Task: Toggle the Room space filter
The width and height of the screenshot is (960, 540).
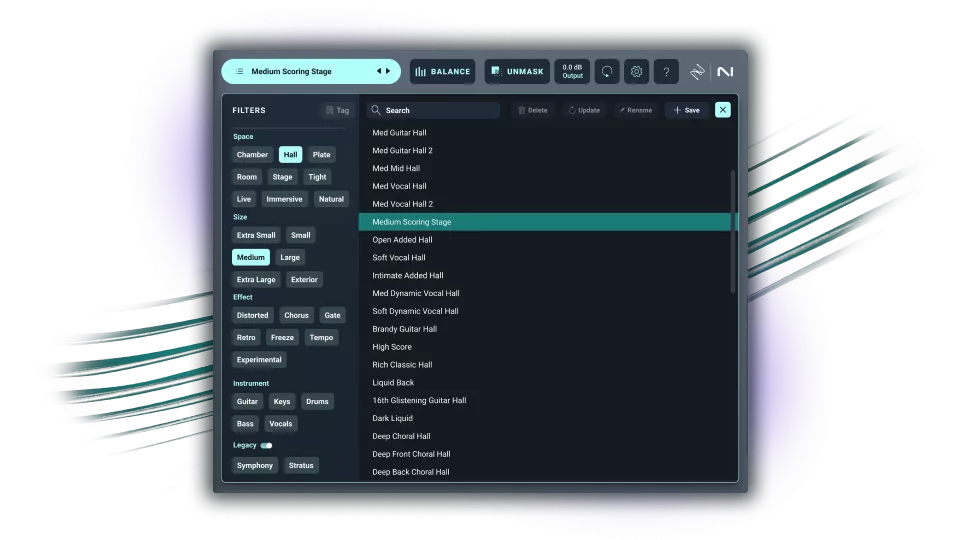Action: pos(247,177)
